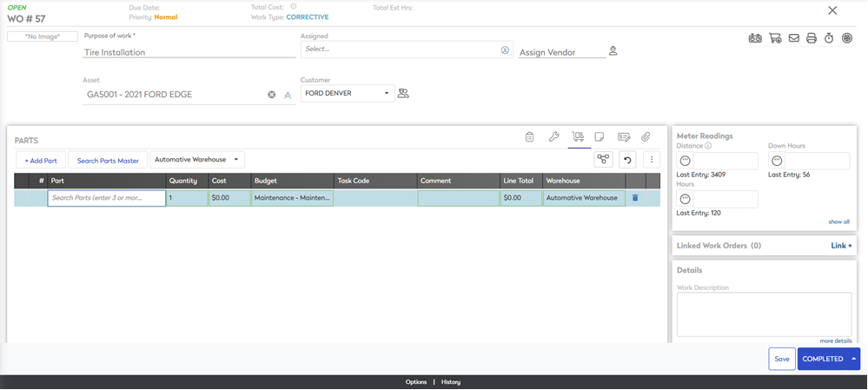Viewport: 868px width, 390px height.
Task: Click the + Add Part button
Action: pos(41,161)
